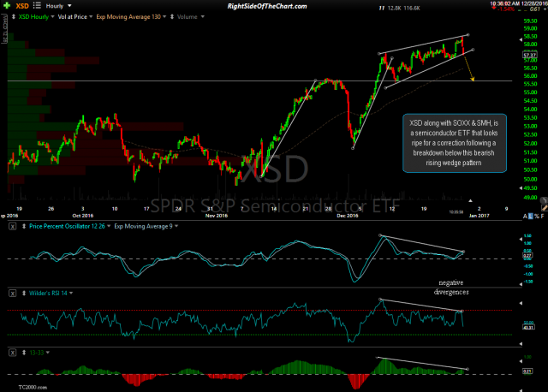Click the green plus add symbol icon

point(7,6)
